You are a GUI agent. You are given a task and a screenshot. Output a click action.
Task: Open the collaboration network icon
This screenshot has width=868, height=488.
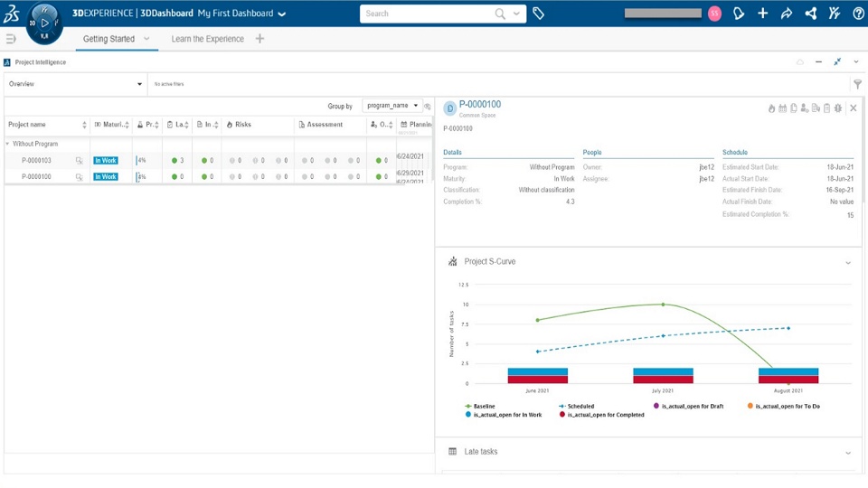[x=811, y=14]
